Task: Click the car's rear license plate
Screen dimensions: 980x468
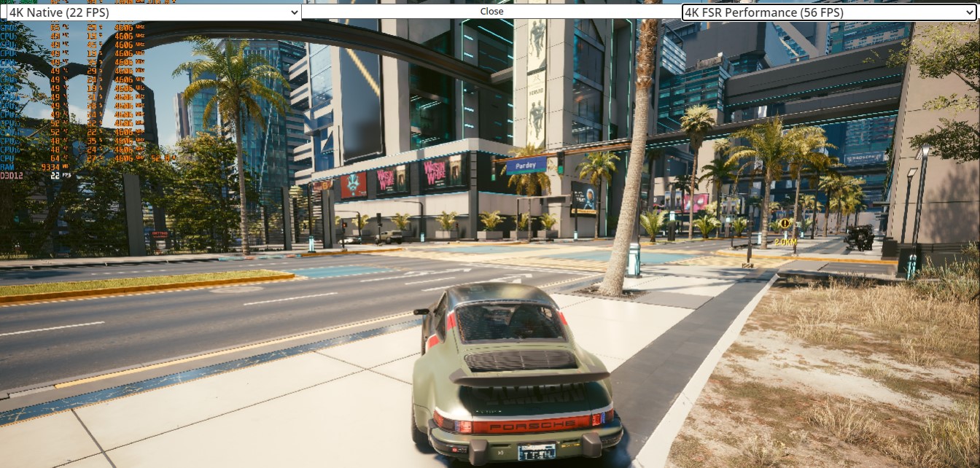Action: 536,453
